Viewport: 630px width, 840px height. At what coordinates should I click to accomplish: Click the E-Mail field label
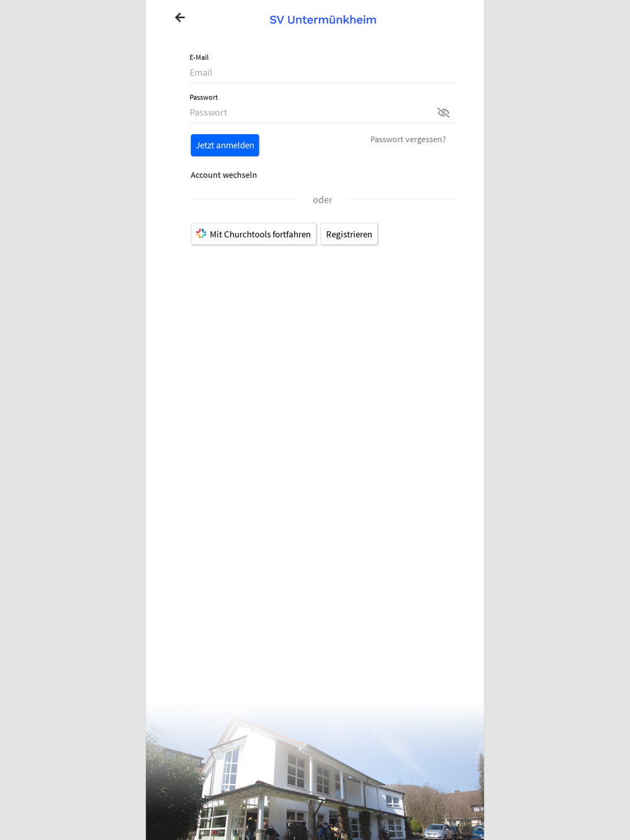coord(199,57)
